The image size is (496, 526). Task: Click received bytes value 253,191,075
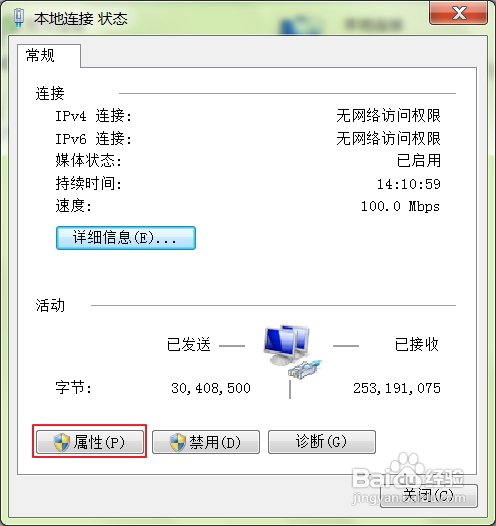coord(397,388)
